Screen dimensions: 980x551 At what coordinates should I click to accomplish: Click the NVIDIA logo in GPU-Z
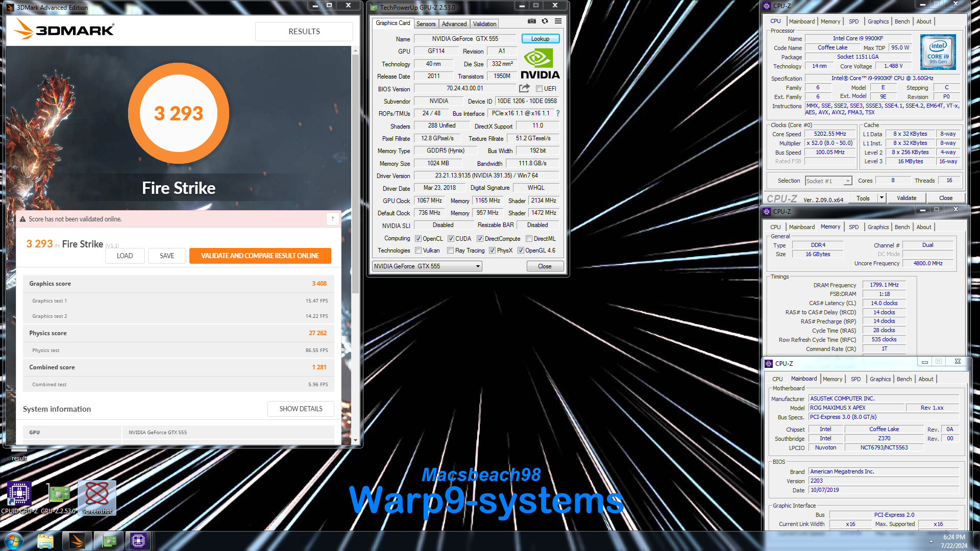point(540,64)
